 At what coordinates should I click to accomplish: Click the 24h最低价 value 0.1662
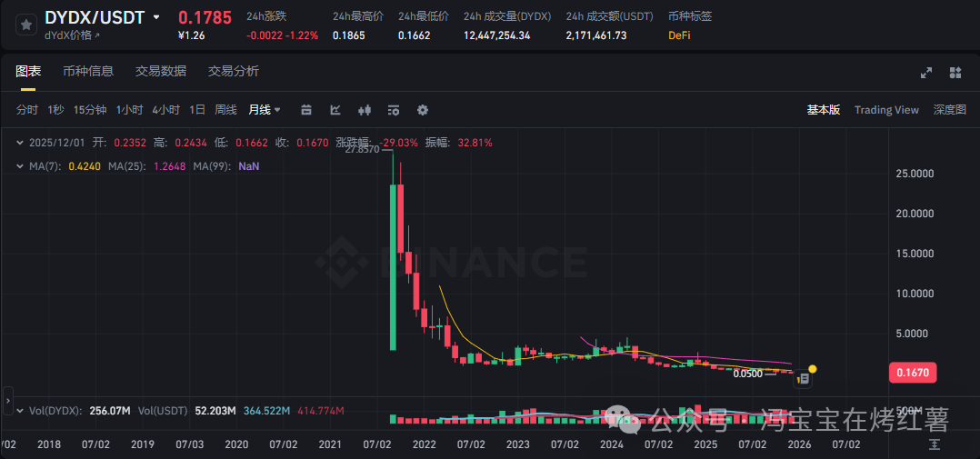(414, 35)
